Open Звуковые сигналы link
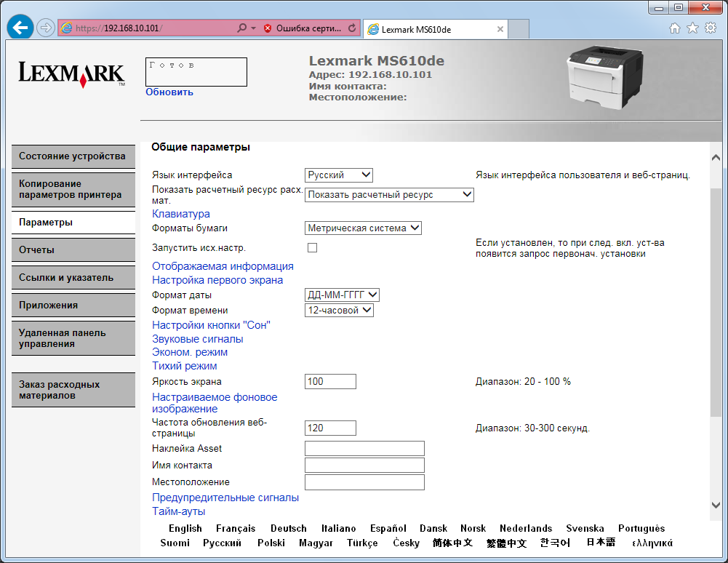The height and width of the screenshot is (563, 728). point(198,339)
